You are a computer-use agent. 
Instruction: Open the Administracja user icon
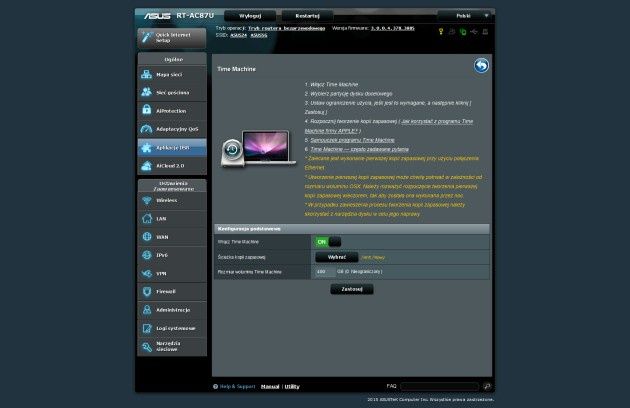(x=147, y=310)
